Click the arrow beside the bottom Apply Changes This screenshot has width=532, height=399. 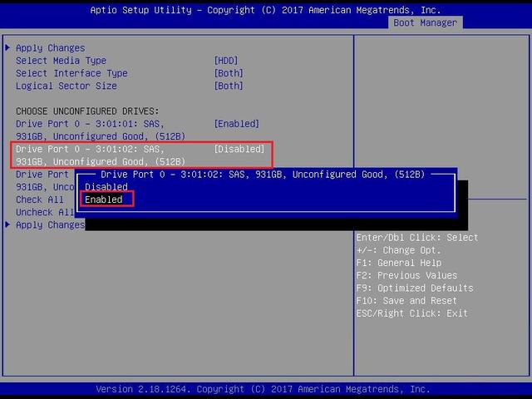pyautogui.click(x=7, y=225)
